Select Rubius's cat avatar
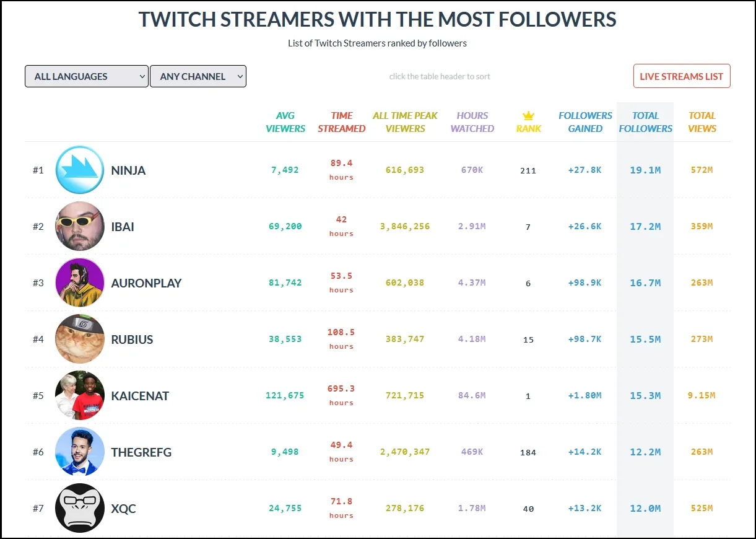The height and width of the screenshot is (539, 756). (80, 339)
